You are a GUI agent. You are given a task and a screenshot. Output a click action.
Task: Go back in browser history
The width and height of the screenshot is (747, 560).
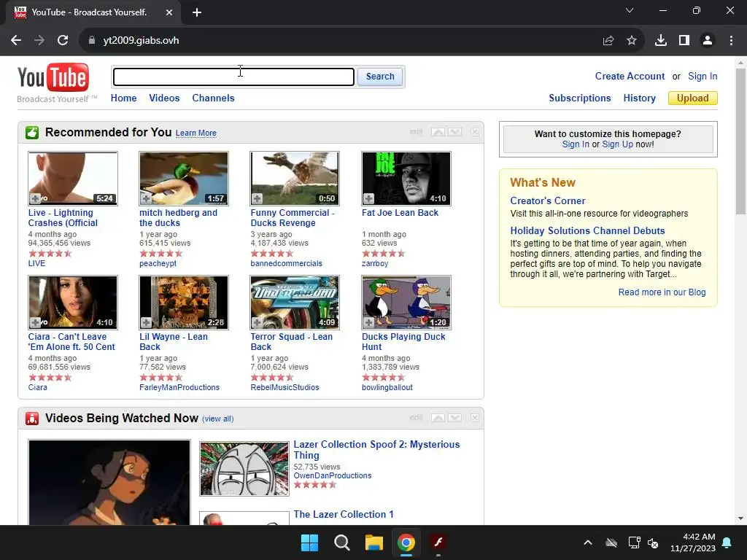(16, 41)
